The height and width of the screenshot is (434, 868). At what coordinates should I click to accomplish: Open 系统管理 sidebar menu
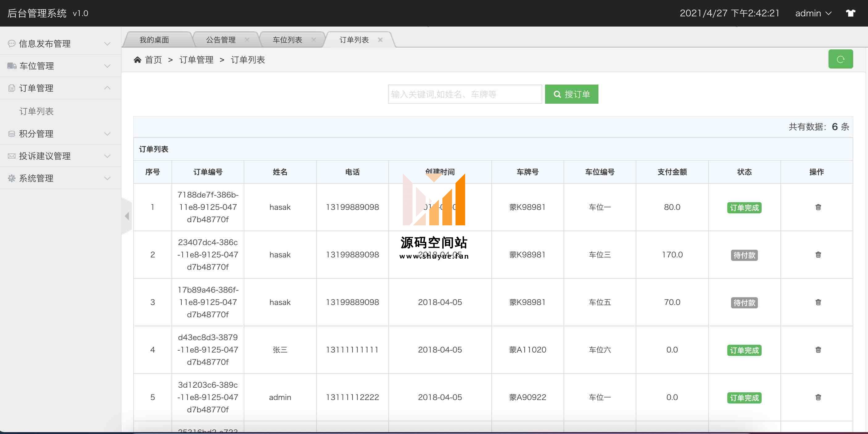(61, 178)
